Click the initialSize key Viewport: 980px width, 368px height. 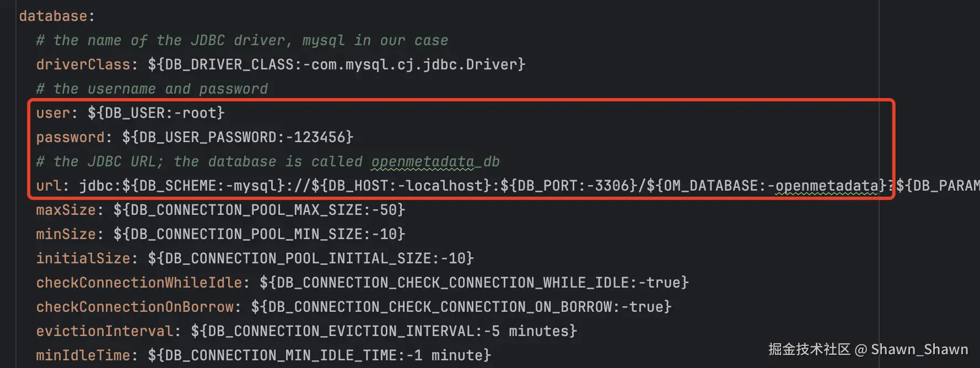point(83,258)
